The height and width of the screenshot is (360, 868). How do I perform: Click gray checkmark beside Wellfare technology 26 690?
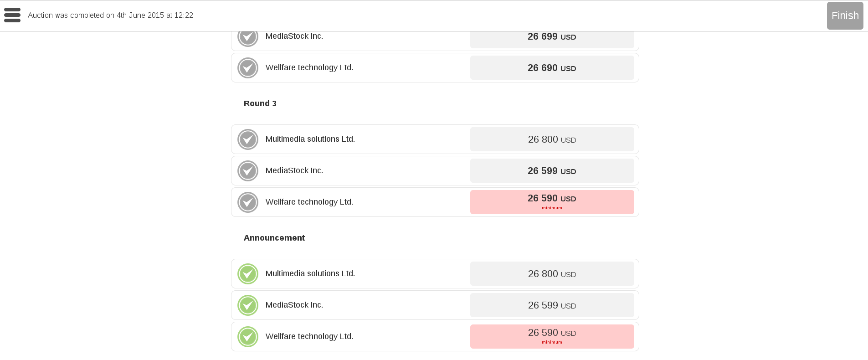(248, 68)
